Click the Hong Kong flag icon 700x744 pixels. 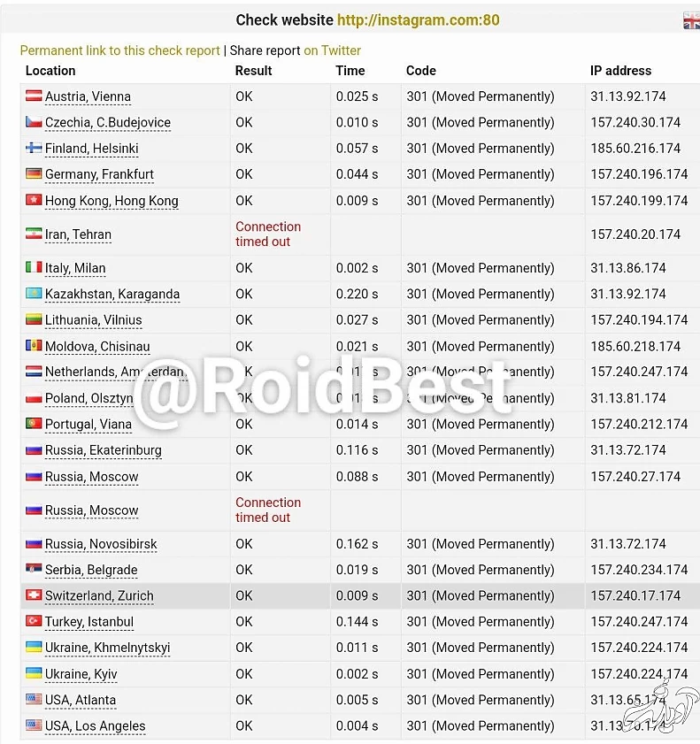click(34, 201)
